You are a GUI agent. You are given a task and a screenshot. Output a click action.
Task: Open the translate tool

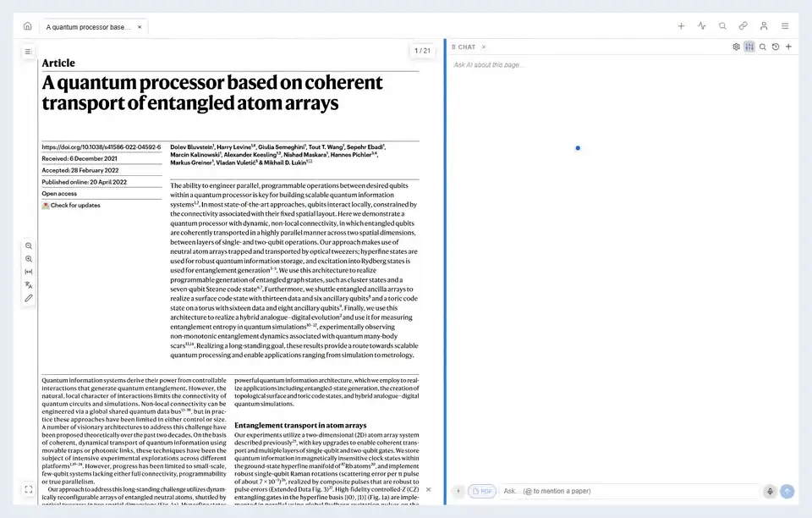tap(29, 285)
